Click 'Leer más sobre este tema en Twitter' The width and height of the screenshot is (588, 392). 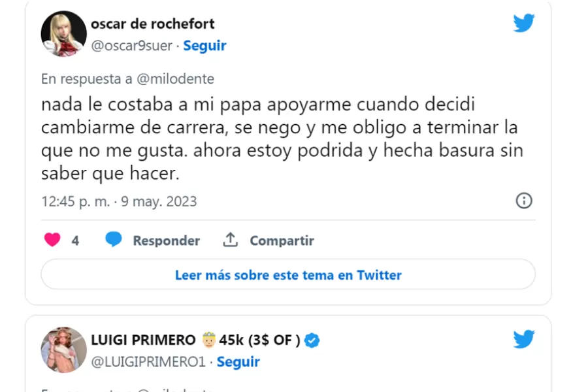coord(287,274)
